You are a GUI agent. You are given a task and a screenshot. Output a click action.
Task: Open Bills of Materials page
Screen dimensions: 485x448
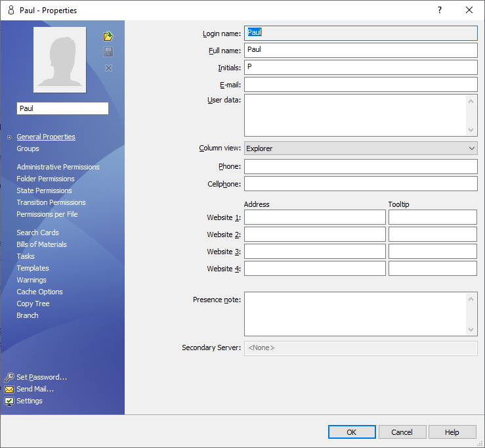(x=41, y=244)
